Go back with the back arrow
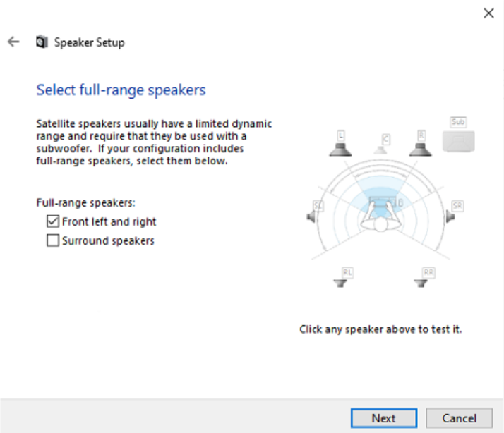504x433 pixels. (x=13, y=42)
